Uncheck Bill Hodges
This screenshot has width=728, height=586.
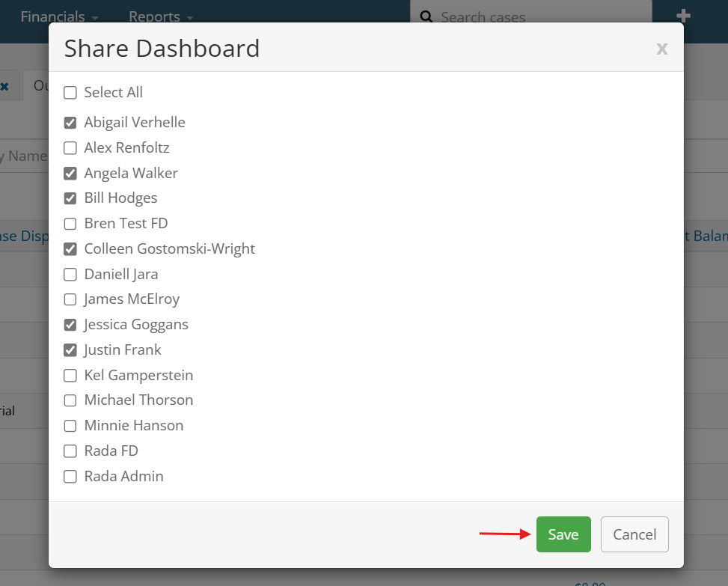click(x=70, y=198)
